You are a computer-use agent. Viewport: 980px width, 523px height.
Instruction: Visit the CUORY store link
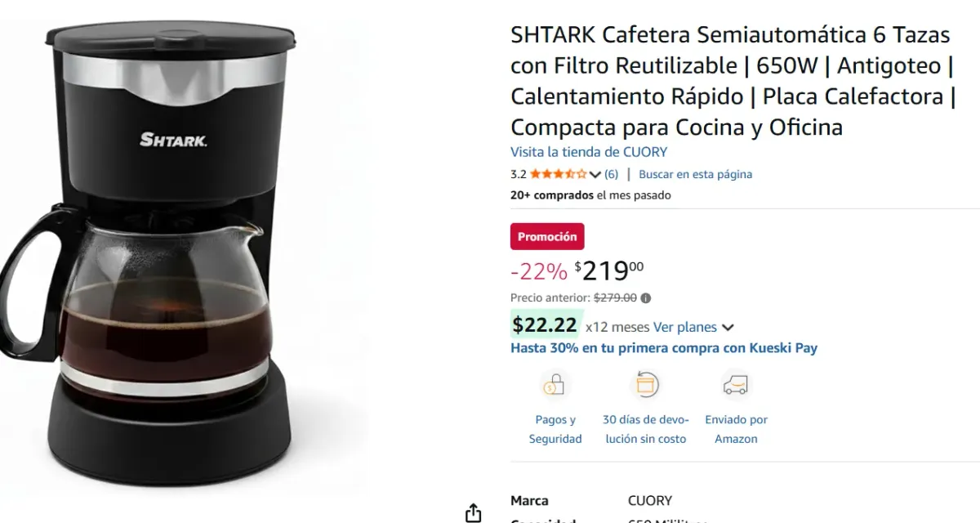click(589, 151)
